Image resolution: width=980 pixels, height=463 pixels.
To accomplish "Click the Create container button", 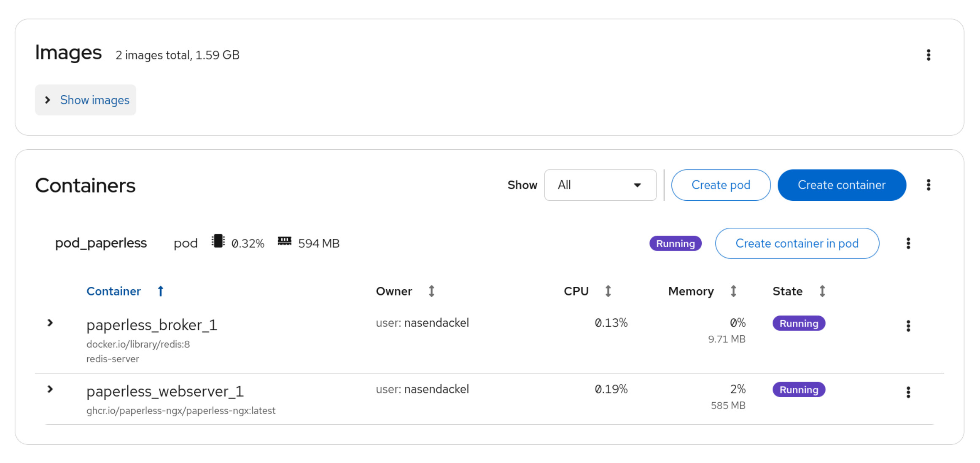I will [x=842, y=185].
